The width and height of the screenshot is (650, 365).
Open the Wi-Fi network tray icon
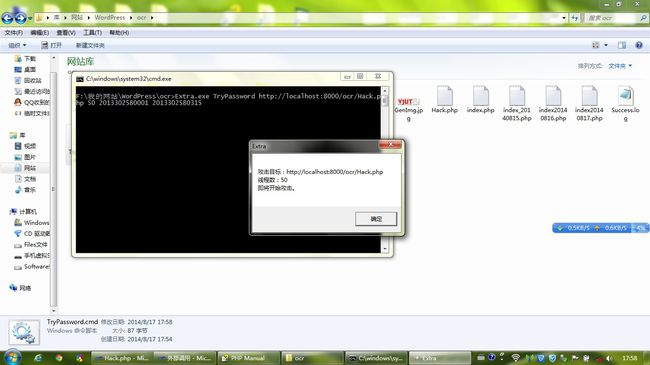pyautogui.click(x=515, y=358)
